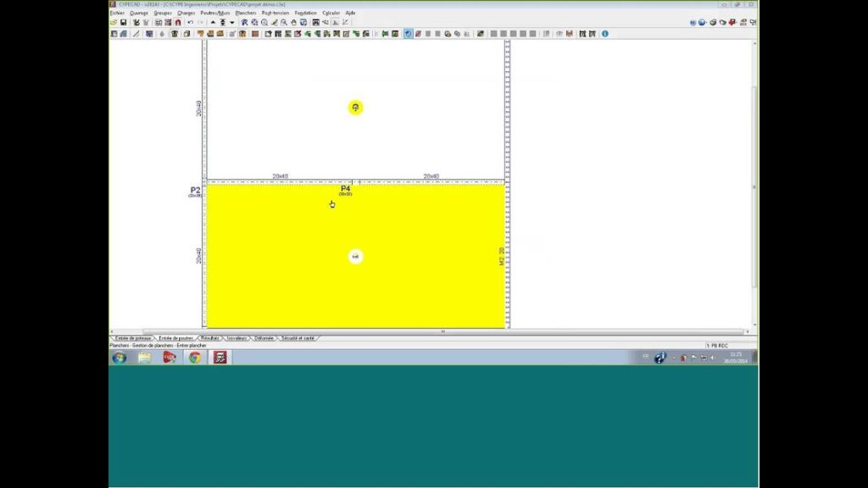Viewport: 868px width, 488px height.
Task: Open the Poutres/Murs menu
Action: tap(214, 14)
